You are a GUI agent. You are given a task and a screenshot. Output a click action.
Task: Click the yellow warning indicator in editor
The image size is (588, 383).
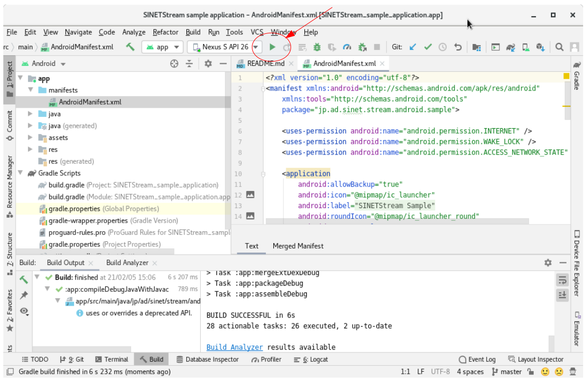pos(566,77)
